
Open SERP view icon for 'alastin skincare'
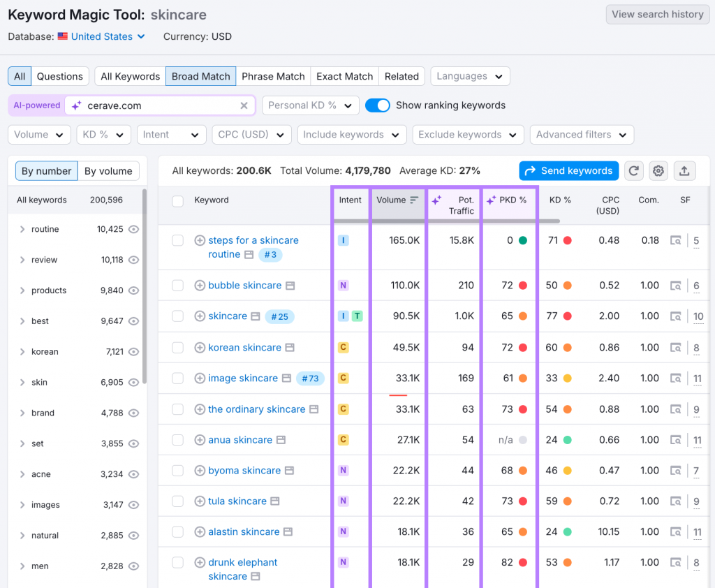click(675, 532)
